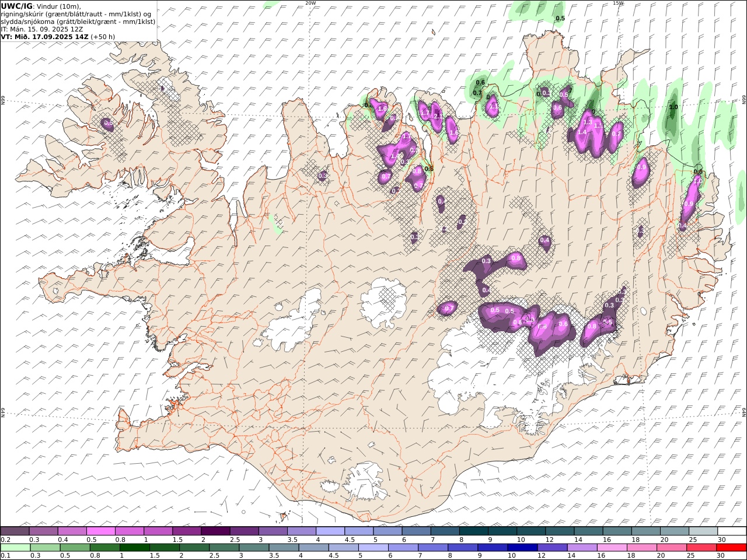
Task: Select the rain legend swatch starting at 0.3
Action: pyautogui.click(x=46, y=548)
